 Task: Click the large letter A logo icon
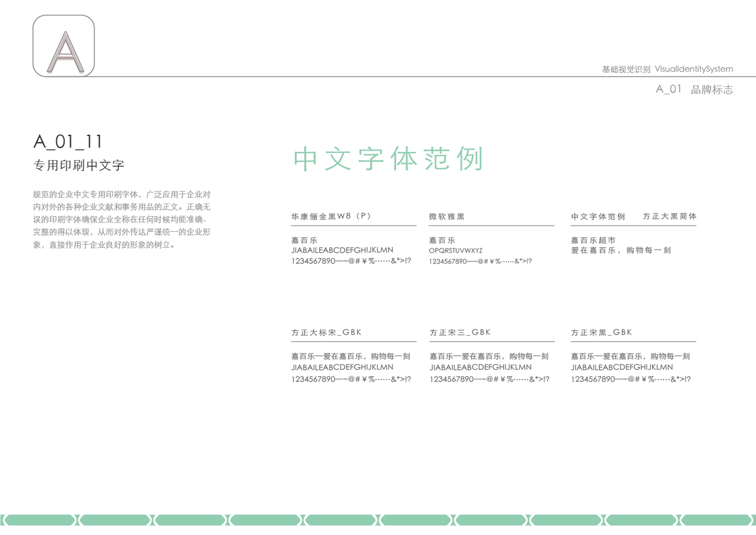coord(64,46)
